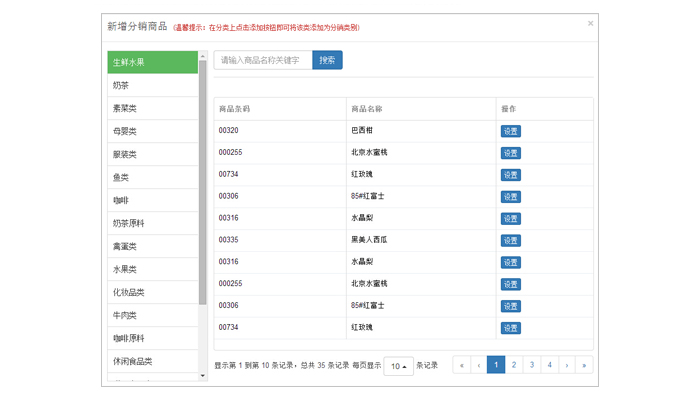Screen dimensions: 700x400
Task: Open page 4 of the results
Action: [549, 365]
